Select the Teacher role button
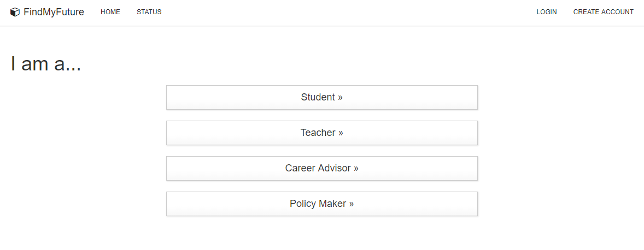Image resolution: width=644 pixels, height=250 pixels. point(322,133)
